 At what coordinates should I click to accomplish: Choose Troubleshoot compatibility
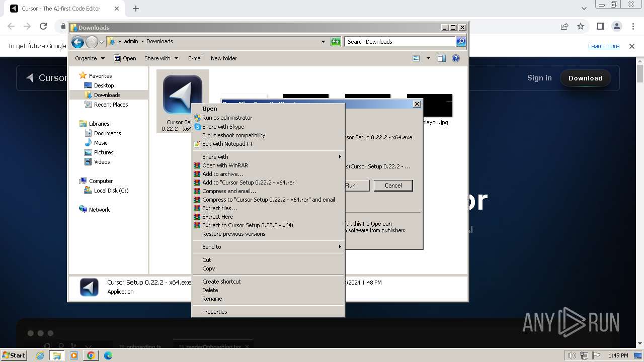pyautogui.click(x=268, y=135)
